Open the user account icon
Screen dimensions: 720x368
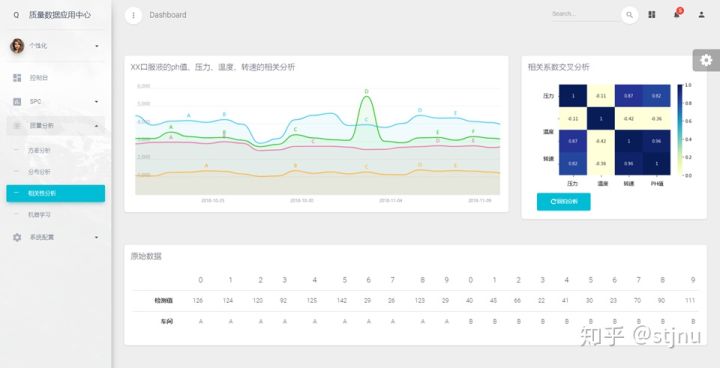[x=701, y=15]
